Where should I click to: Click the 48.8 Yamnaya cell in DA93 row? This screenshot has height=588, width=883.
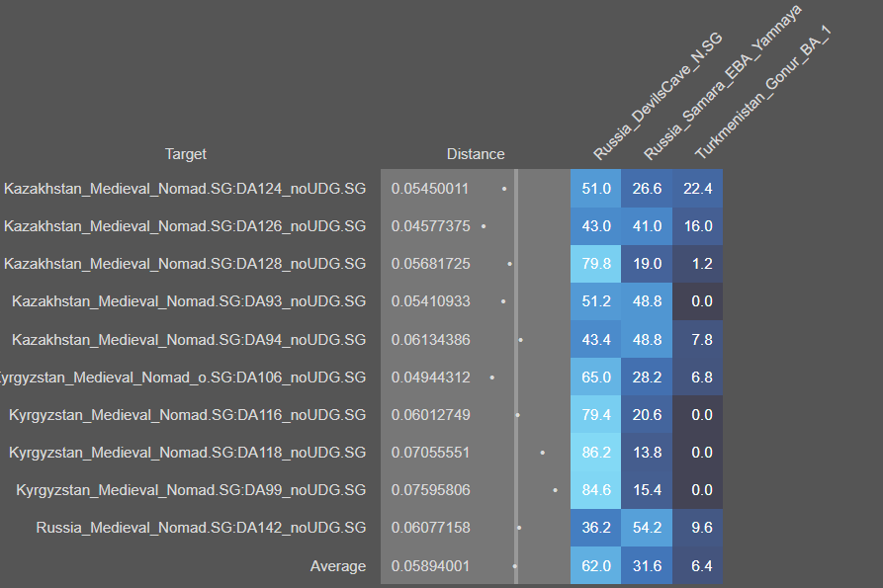point(647,301)
